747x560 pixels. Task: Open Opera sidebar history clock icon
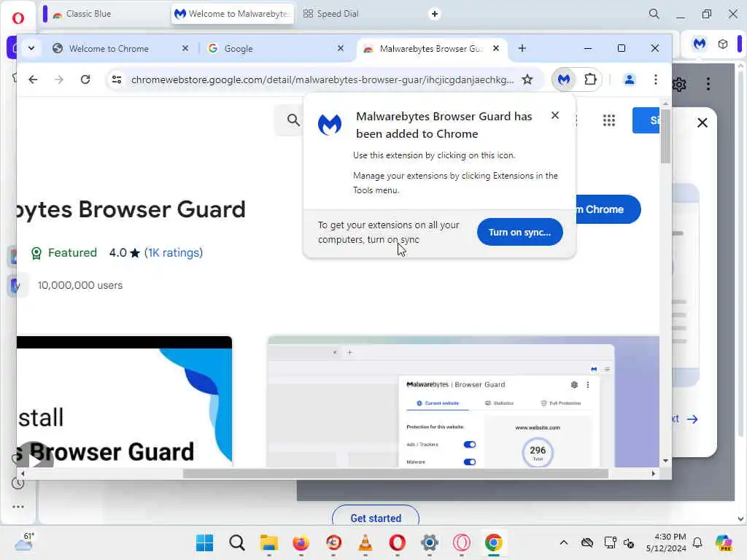coord(18,484)
